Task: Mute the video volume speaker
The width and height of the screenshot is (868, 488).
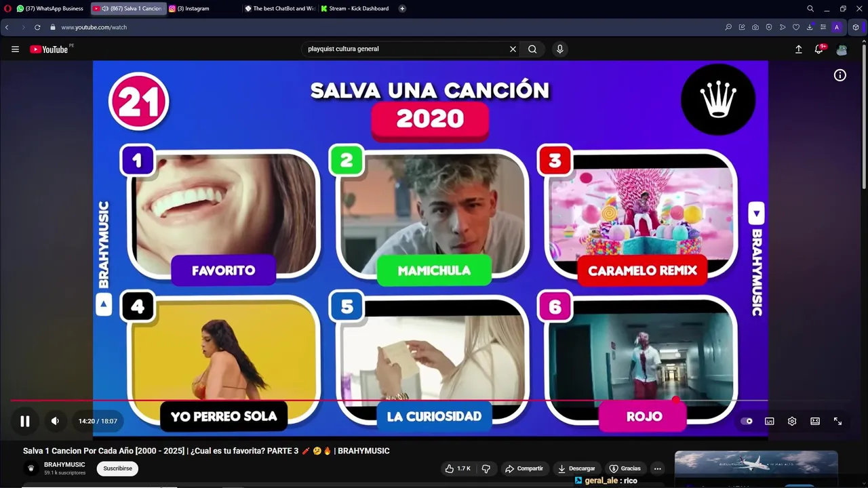Action: pos(55,421)
